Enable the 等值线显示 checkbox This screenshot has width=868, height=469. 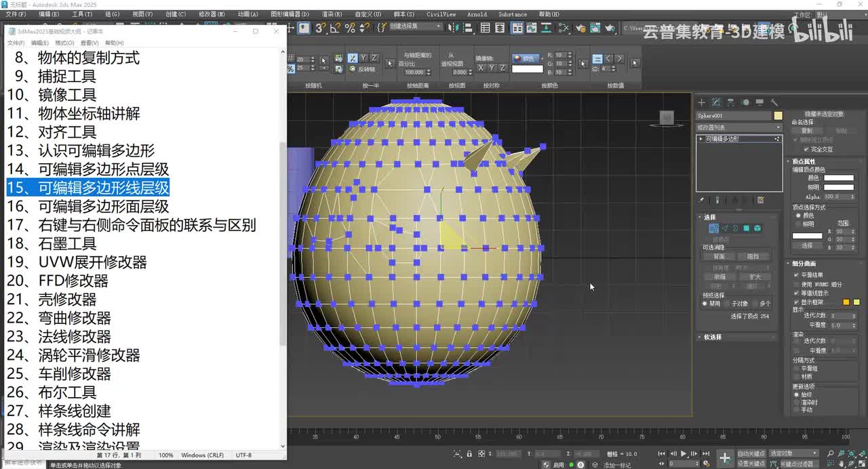click(796, 293)
